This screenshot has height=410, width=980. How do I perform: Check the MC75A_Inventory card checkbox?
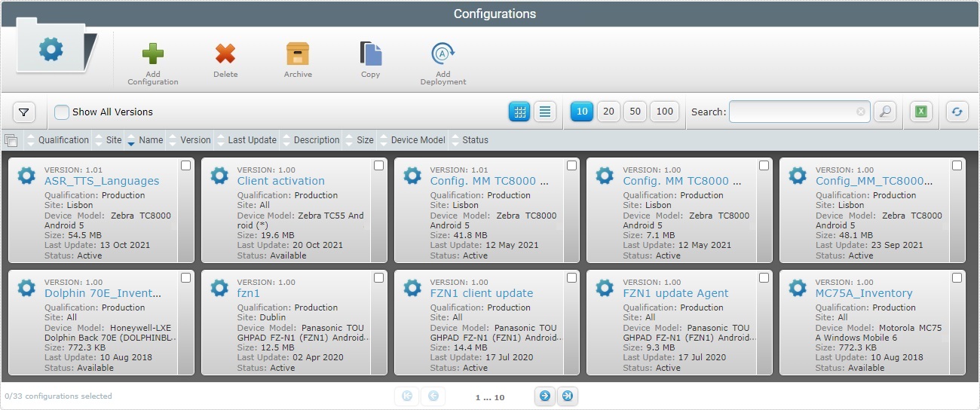click(957, 277)
